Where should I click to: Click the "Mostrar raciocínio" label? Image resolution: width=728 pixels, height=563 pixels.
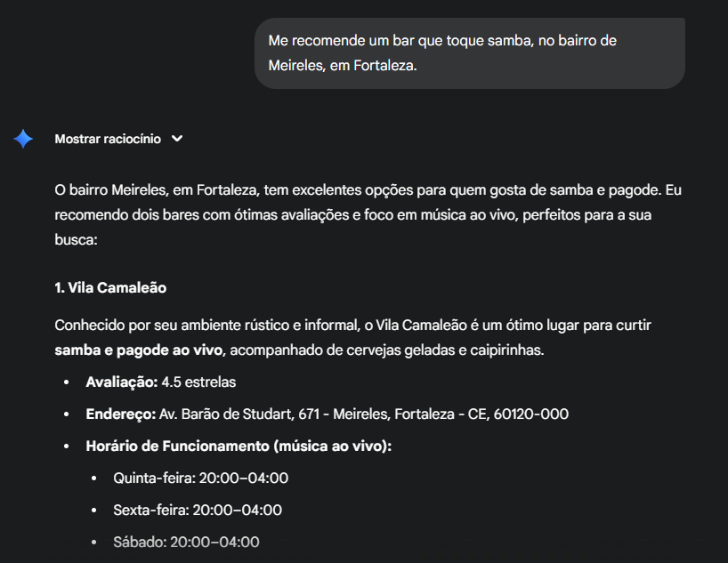point(107,139)
